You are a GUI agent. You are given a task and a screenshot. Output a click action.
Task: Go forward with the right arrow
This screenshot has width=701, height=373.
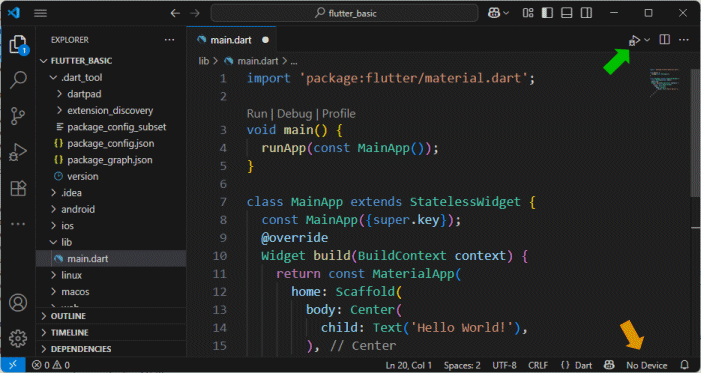(195, 13)
